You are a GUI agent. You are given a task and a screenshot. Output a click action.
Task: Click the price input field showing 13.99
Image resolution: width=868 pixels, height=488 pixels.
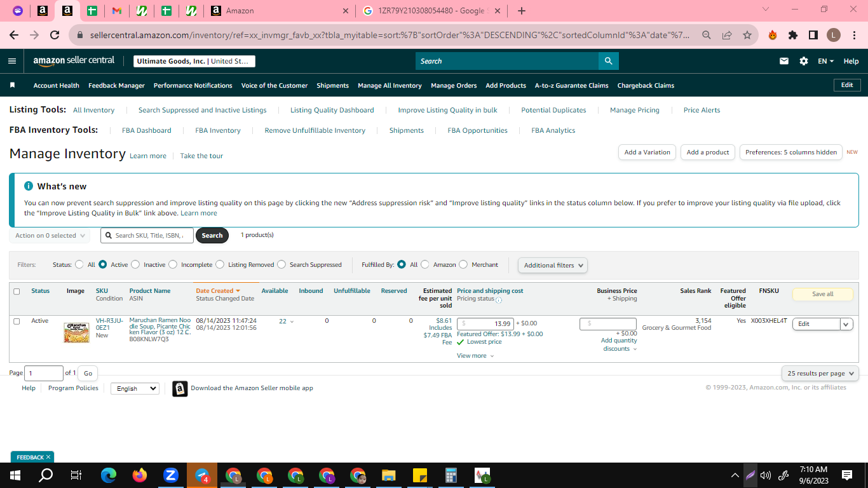pyautogui.click(x=485, y=324)
